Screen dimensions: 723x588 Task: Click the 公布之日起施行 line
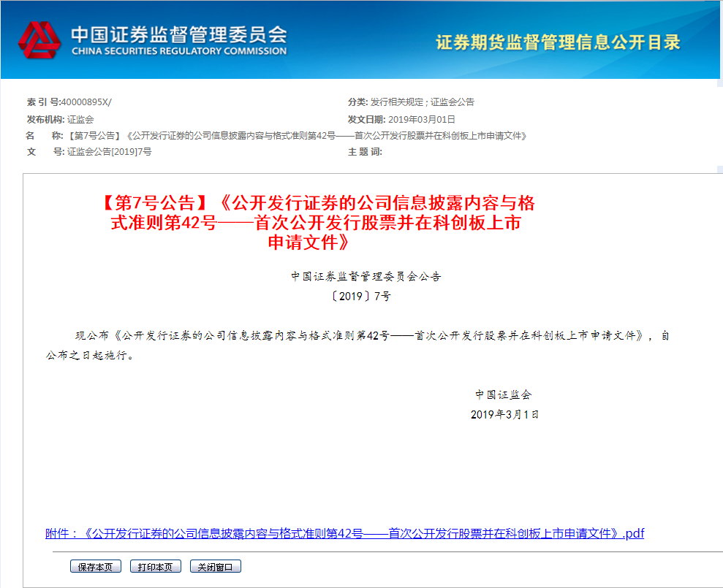(x=90, y=356)
